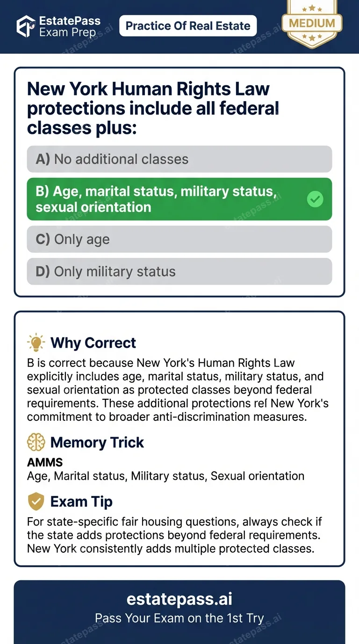Screen dimensions: 359x644
Task: Click the brain Memory Trick icon
Action: pos(36,442)
